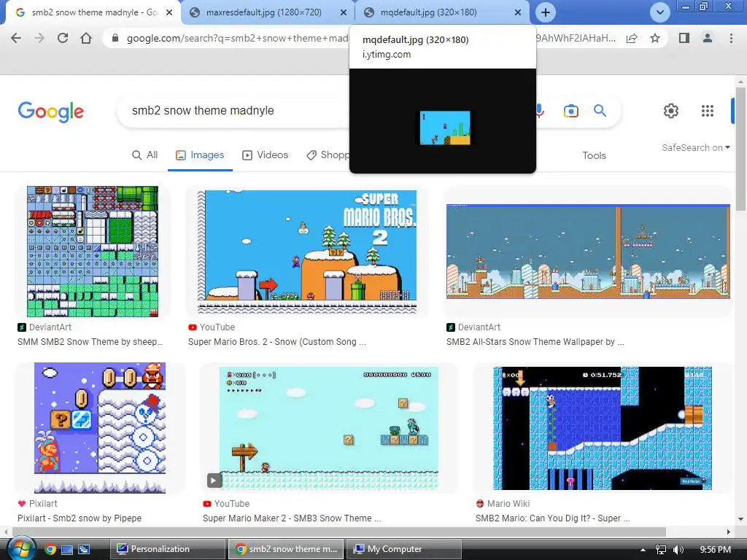Switch to My Computer taskbar window

click(403, 549)
